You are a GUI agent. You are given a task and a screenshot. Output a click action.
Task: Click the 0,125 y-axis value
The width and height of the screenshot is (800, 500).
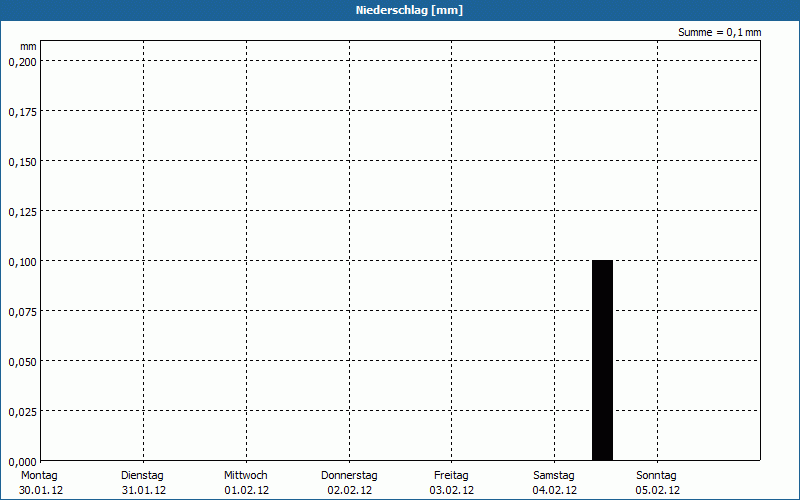(22, 212)
